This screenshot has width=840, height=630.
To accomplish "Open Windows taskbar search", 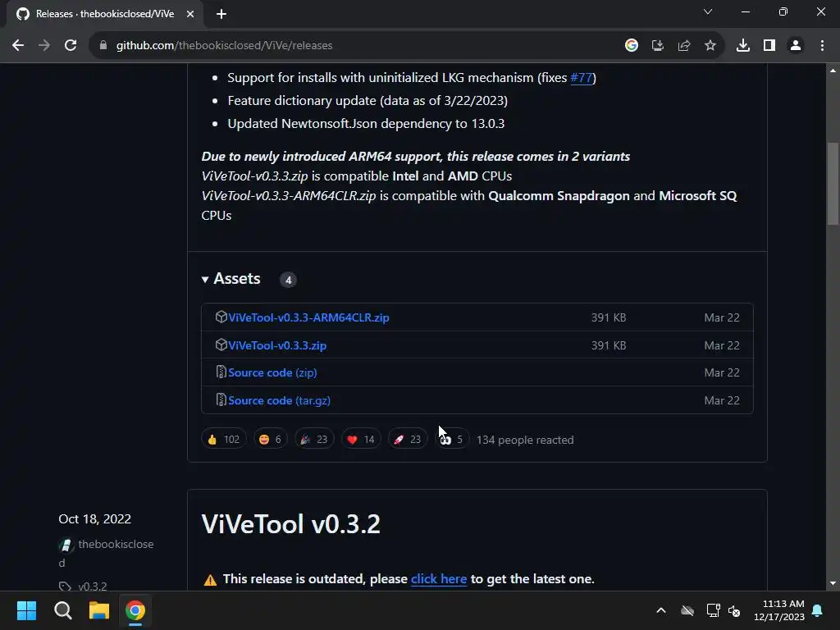I will 62,610.
